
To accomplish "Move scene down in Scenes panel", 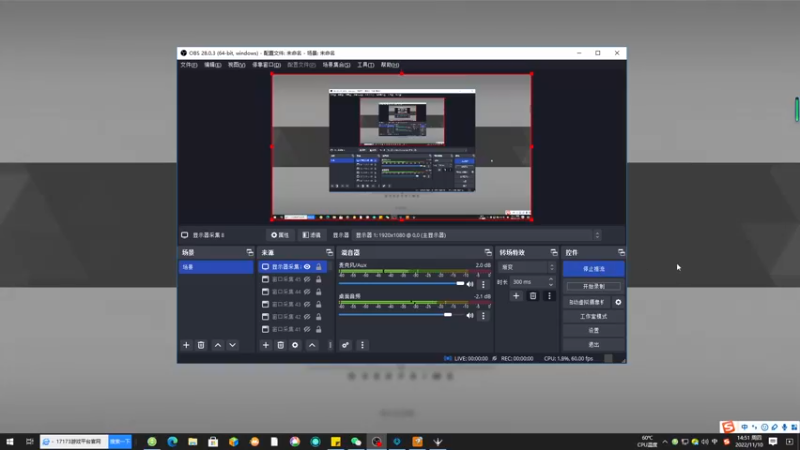I will pyautogui.click(x=233, y=345).
